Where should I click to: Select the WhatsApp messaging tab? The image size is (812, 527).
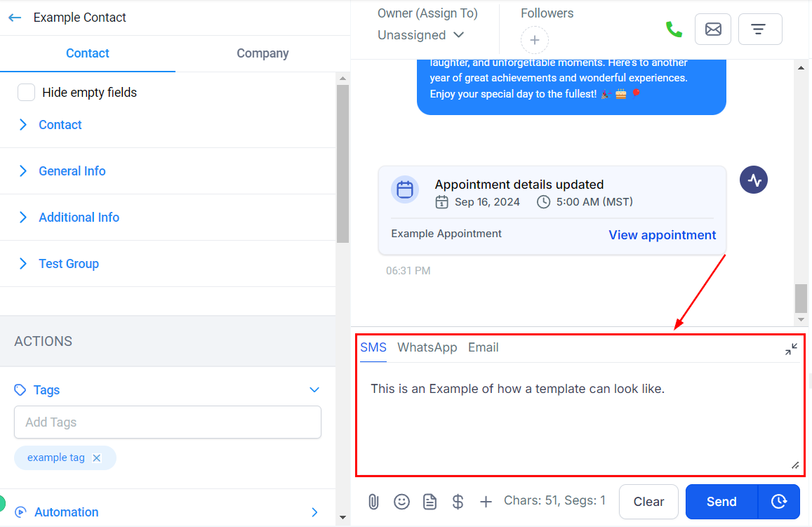[427, 347]
